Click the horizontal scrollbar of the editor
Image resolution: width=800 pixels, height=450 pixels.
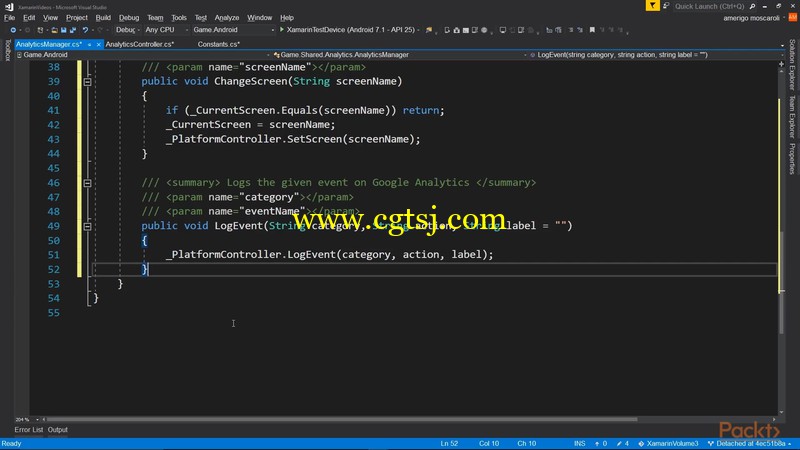click(x=341, y=419)
